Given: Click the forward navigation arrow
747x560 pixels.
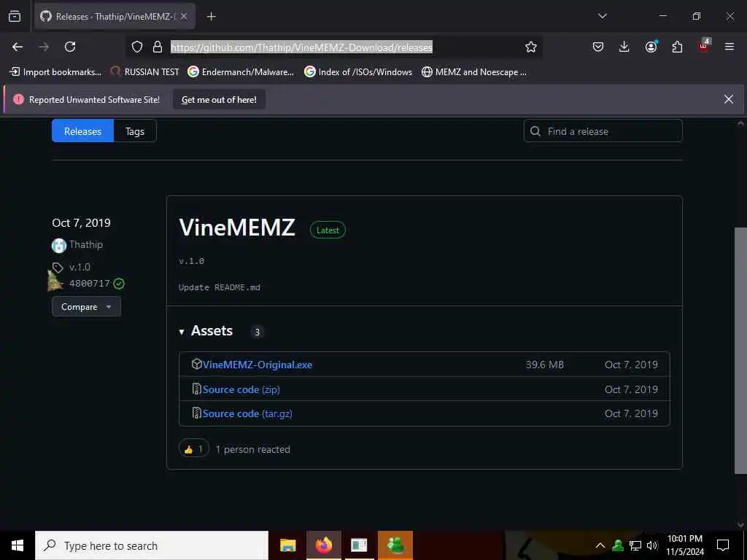Looking at the screenshot, I should pos(44,47).
